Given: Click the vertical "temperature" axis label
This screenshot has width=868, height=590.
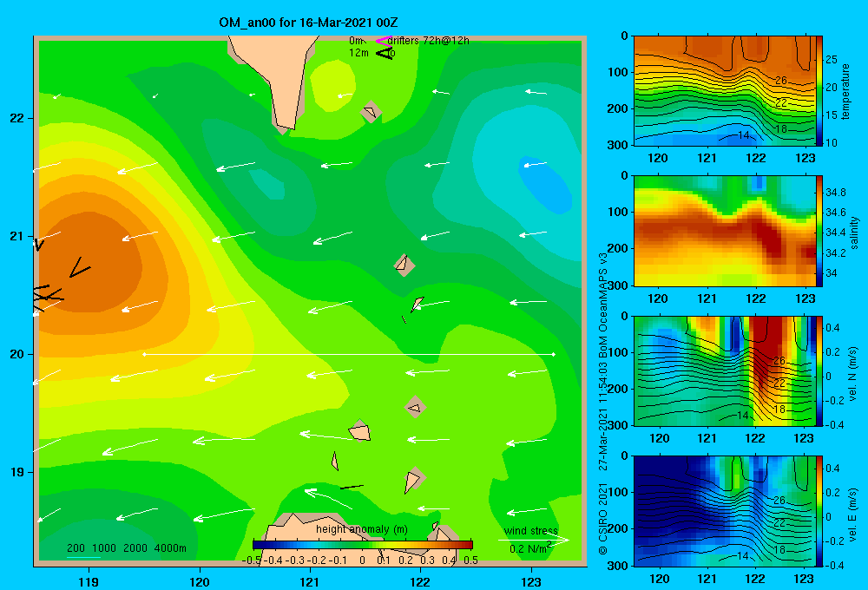Looking at the screenshot, I should (845, 91).
